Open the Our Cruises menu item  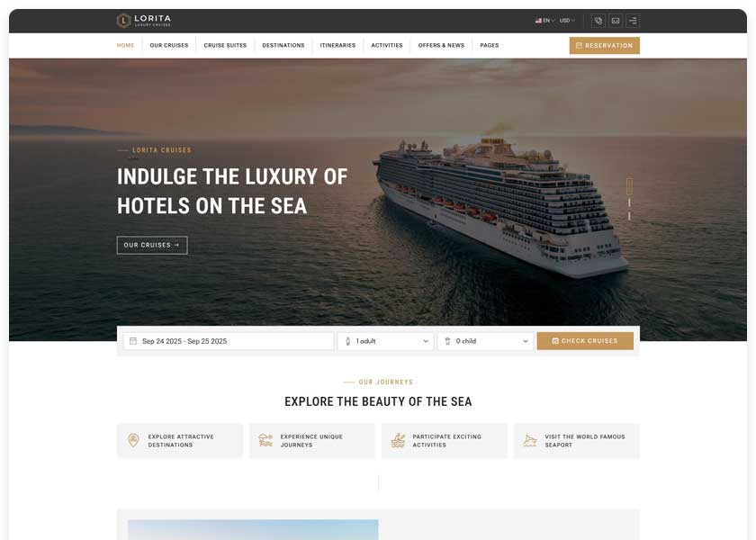pos(169,45)
